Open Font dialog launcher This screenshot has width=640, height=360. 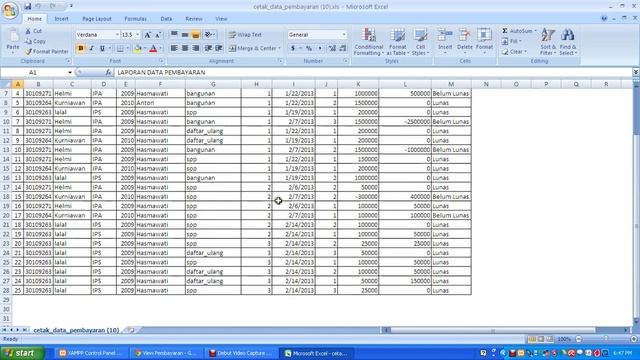(x=162, y=61)
